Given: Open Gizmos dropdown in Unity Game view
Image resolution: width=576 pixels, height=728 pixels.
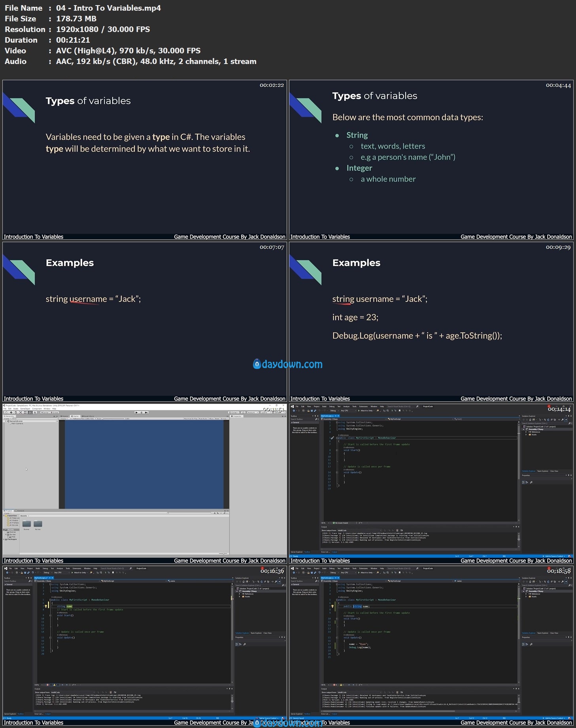Looking at the screenshot, I should pos(224,418).
